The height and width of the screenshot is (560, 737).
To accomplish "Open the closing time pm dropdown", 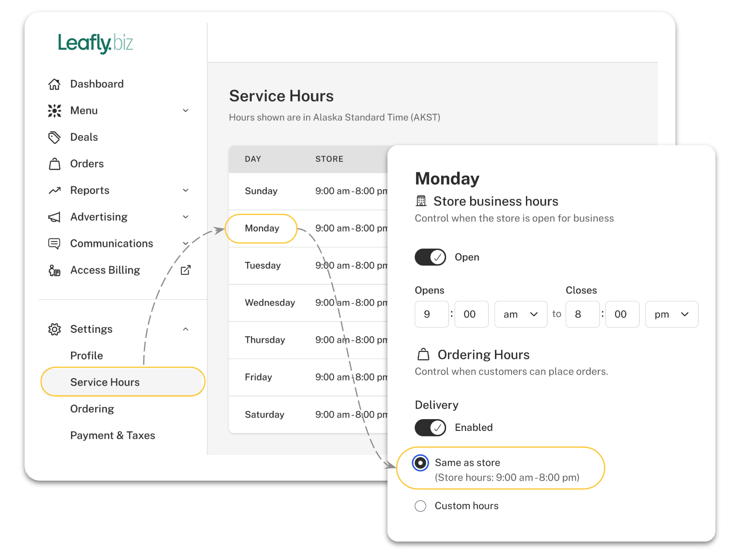I will 672,314.
